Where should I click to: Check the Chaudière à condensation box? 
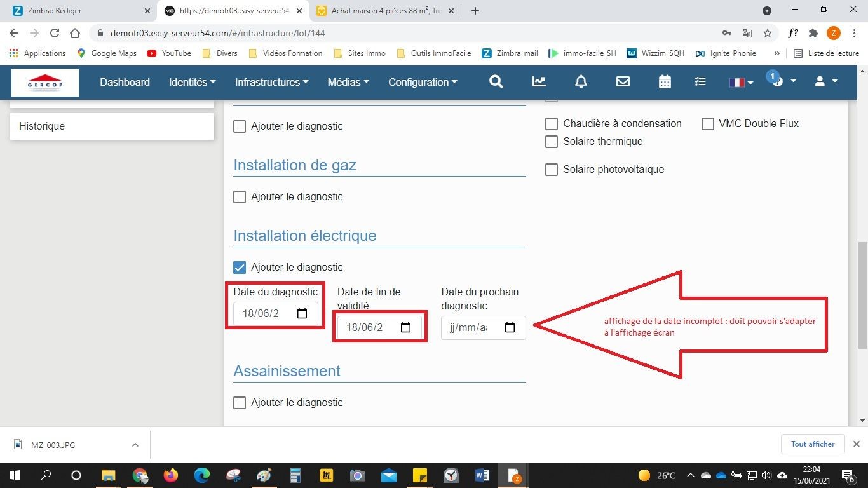(x=552, y=124)
